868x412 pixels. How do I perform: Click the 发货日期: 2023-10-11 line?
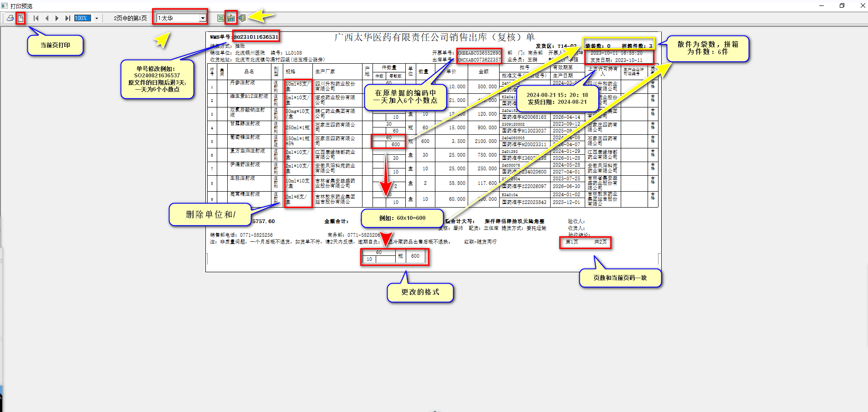point(616,60)
